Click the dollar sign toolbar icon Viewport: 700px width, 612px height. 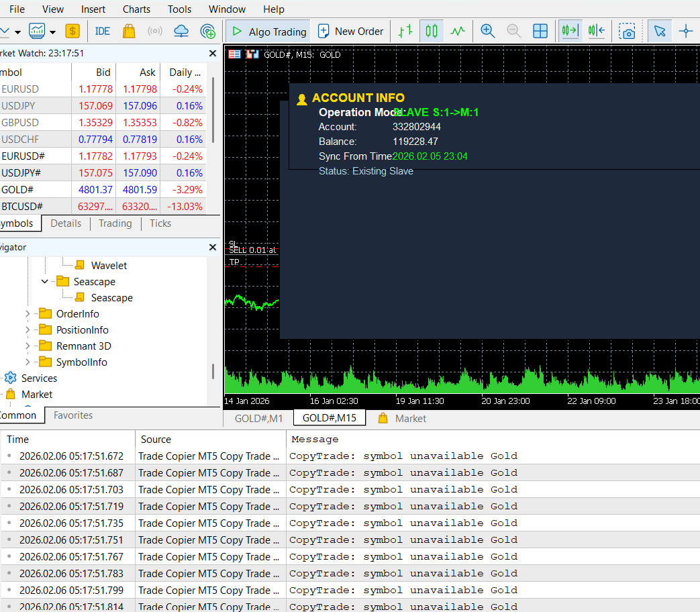72,31
